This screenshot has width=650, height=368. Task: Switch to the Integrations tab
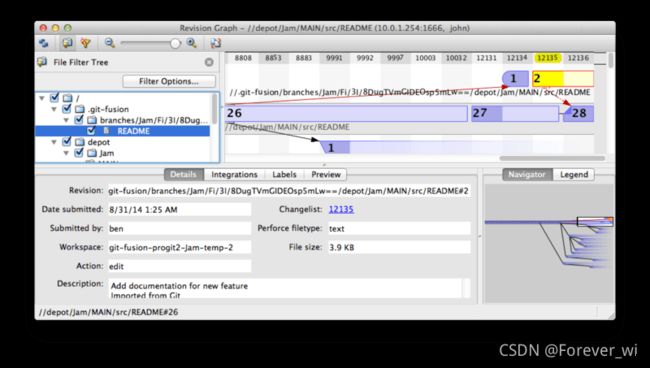(234, 174)
